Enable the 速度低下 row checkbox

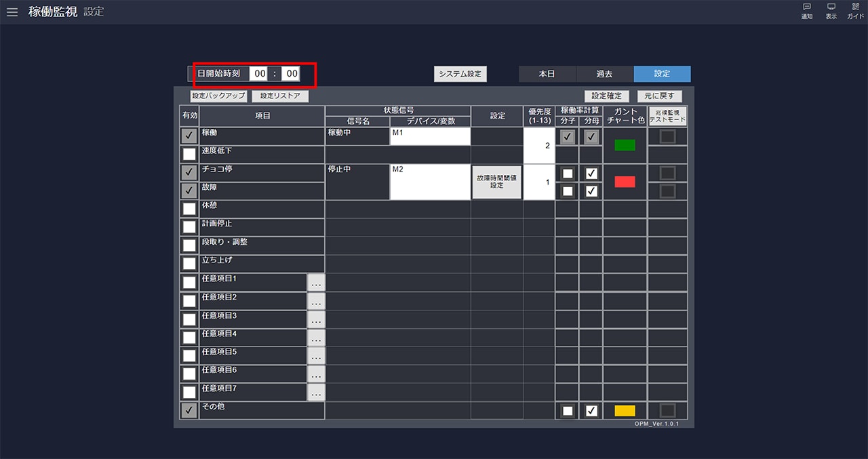click(189, 155)
